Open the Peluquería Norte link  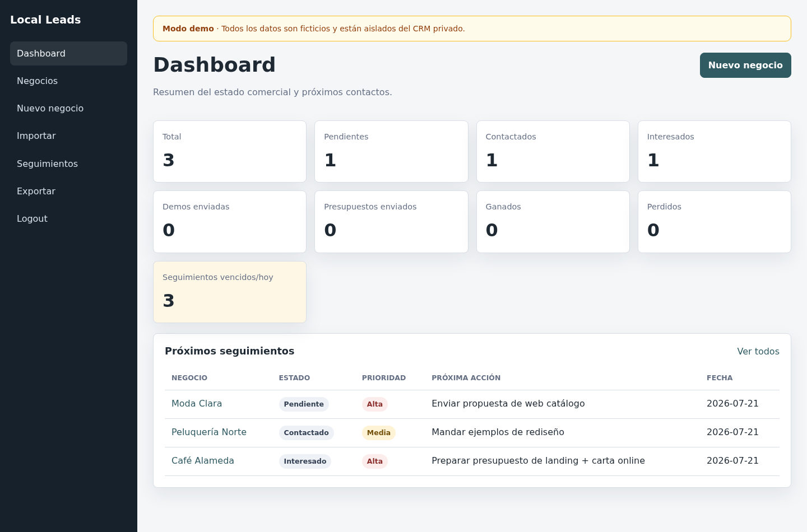[209, 432]
